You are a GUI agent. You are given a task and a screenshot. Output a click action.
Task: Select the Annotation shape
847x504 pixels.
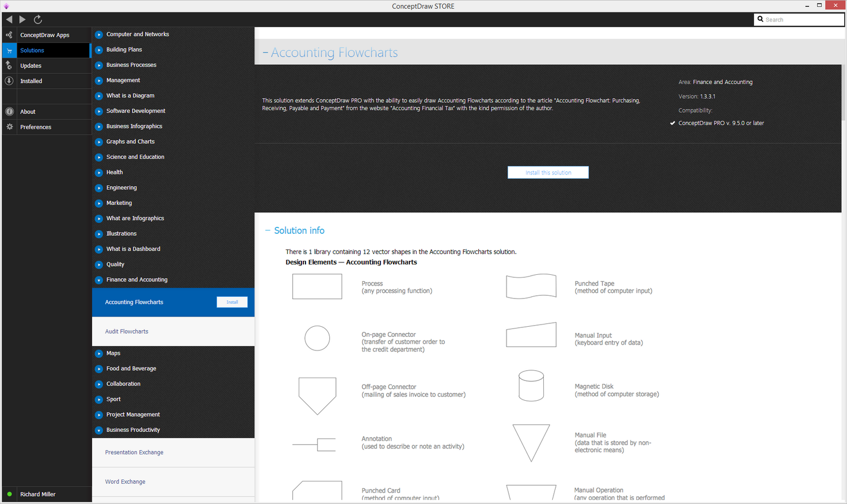pos(314,445)
